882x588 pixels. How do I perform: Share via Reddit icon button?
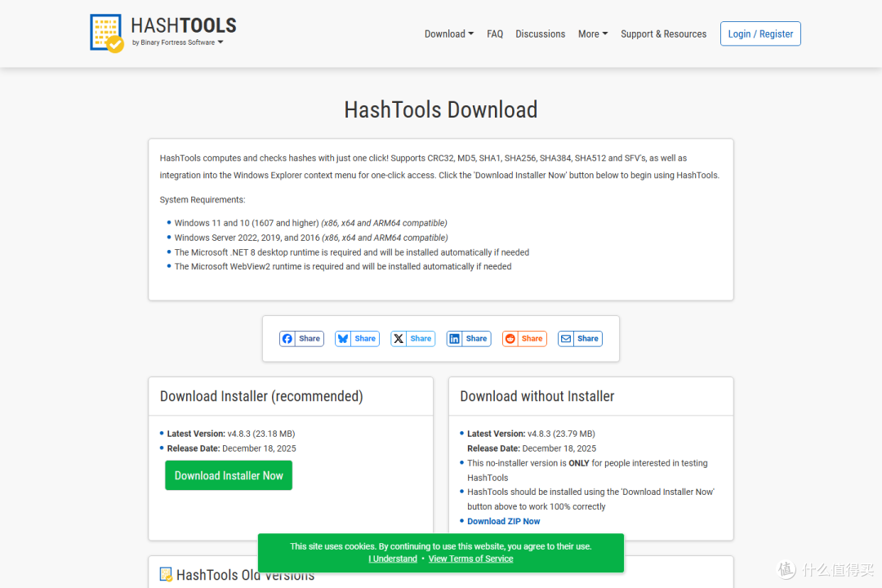click(524, 339)
